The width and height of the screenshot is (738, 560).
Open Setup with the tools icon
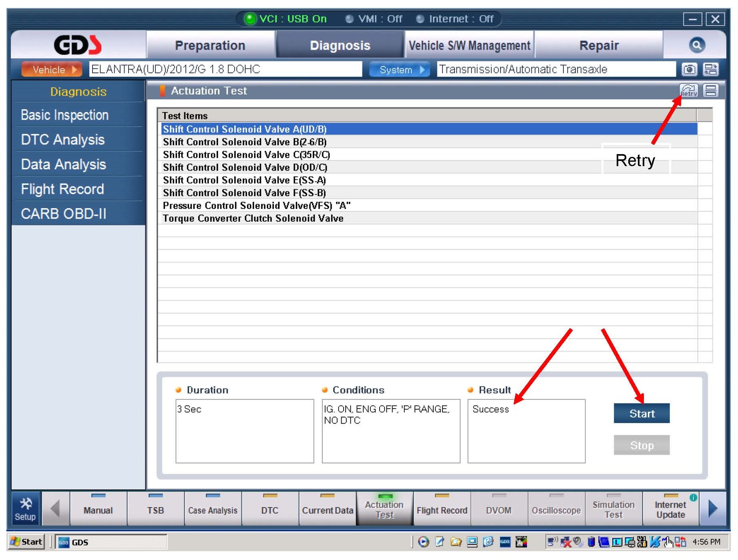(26, 509)
